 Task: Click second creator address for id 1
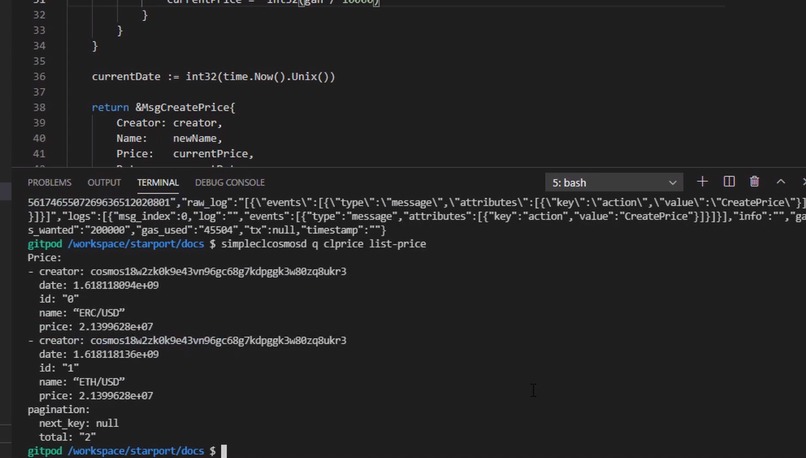coord(218,341)
